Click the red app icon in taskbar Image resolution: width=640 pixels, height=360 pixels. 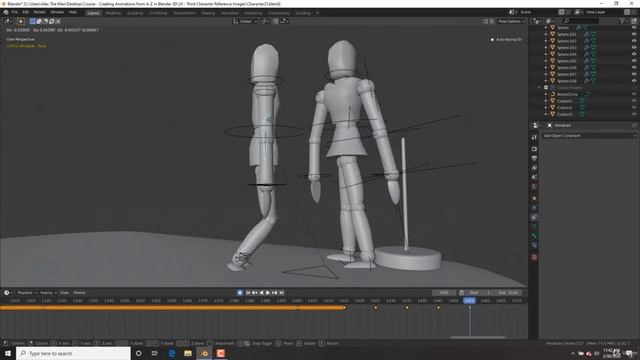[x=221, y=353]
